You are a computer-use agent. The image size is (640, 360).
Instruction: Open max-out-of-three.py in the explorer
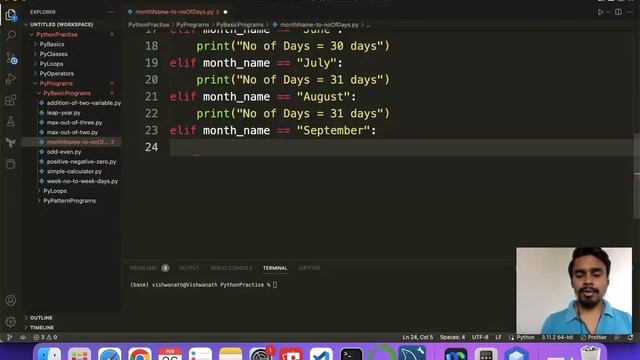pyautogui.click(x=74, y=122)
